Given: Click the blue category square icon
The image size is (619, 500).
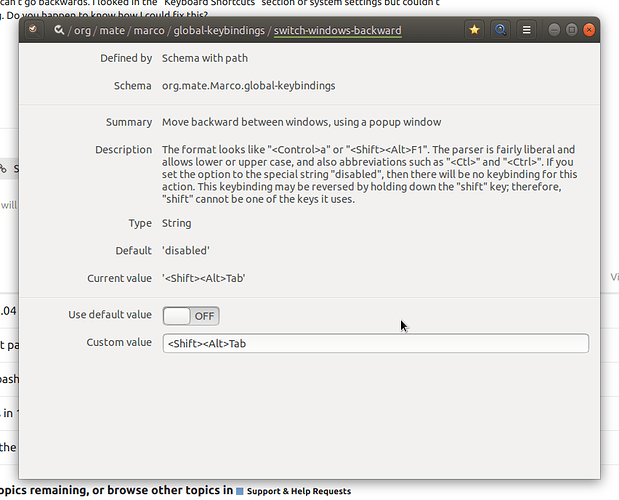Looking at the screenshot, I should pos(240,491).
